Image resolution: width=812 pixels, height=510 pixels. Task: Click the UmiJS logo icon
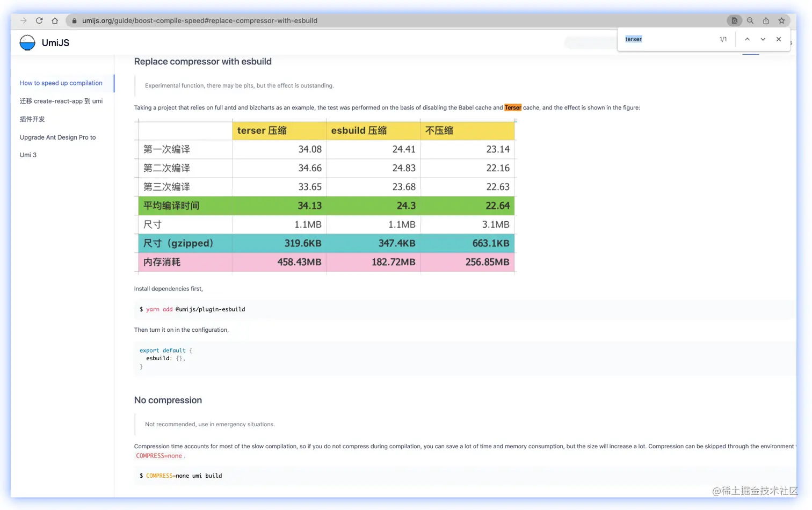pos(27,43)
